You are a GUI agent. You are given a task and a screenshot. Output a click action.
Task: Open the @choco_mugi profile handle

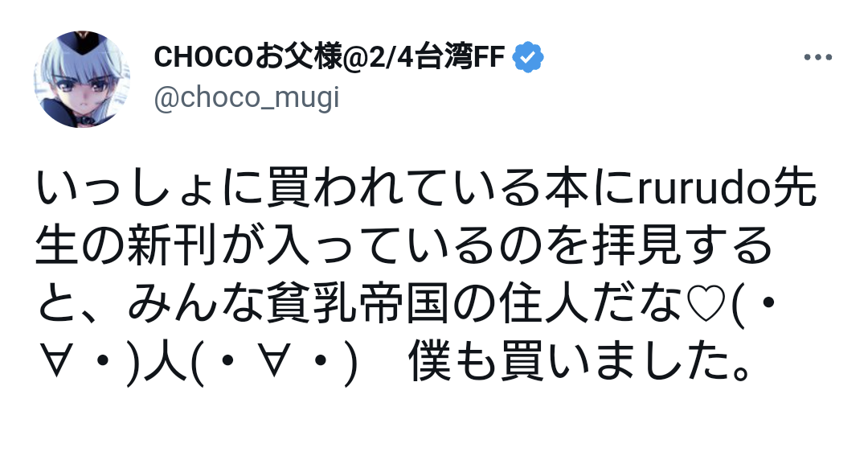click(246, 97)
